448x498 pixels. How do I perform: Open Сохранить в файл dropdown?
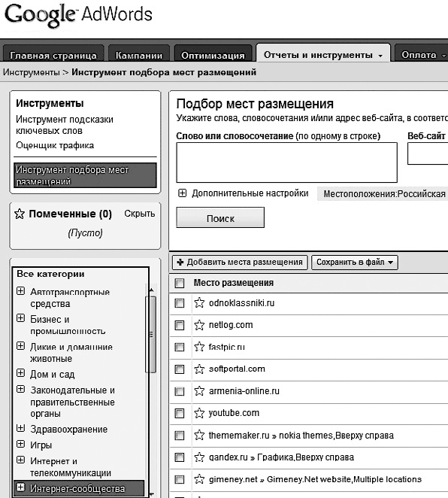pyautogui.click(x=354, y=263)
